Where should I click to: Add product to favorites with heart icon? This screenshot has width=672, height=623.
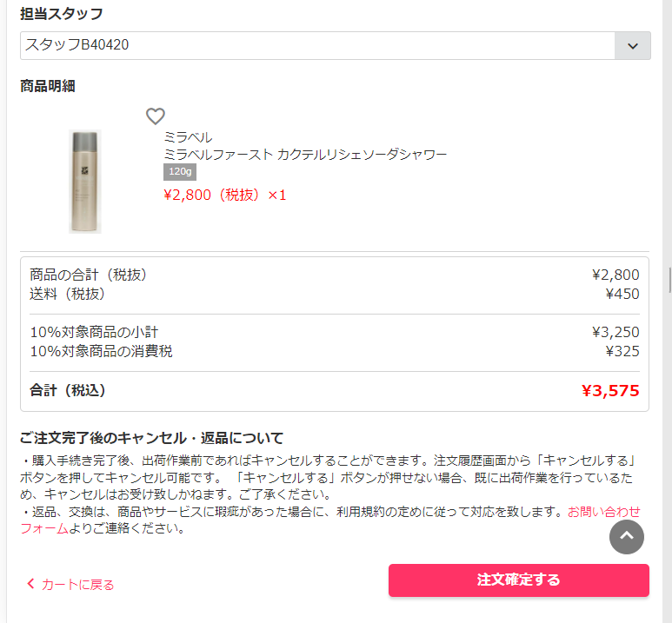[x=155, y=116]
